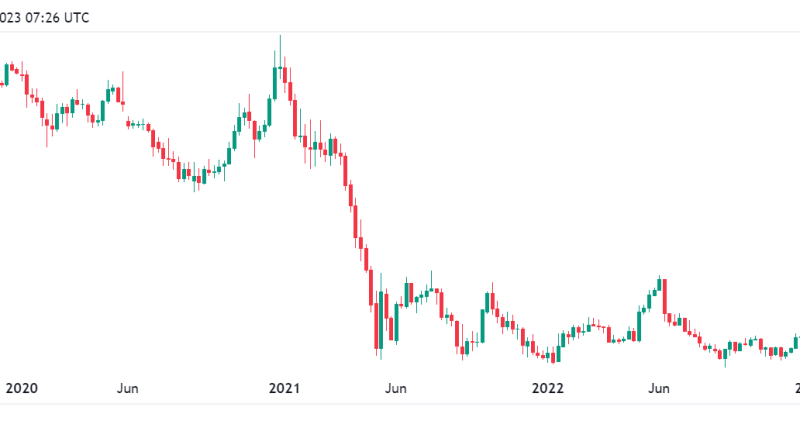Click the 2022 year label on the axis

point(547,388)
